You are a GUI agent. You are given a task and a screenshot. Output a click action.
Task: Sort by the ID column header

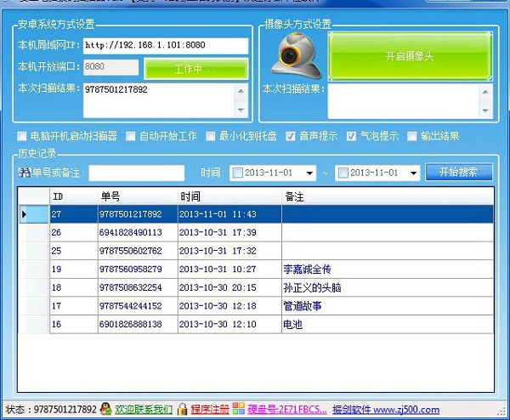click(73, 196)
